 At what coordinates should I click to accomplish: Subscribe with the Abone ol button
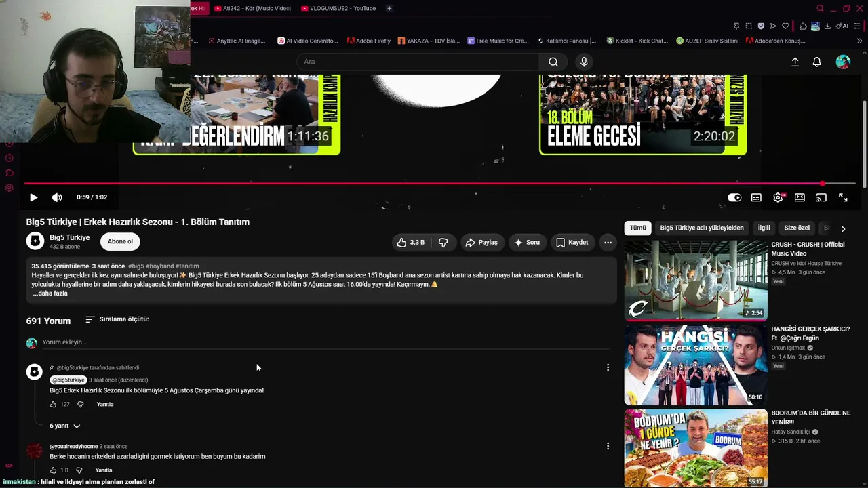[x=120, y=241]
